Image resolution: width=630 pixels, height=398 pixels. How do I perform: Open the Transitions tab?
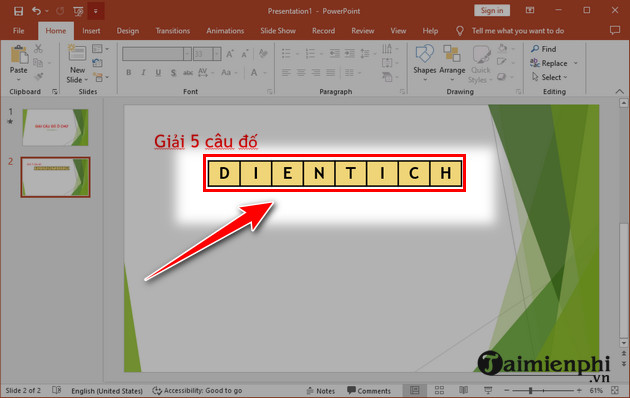(173, 31)
